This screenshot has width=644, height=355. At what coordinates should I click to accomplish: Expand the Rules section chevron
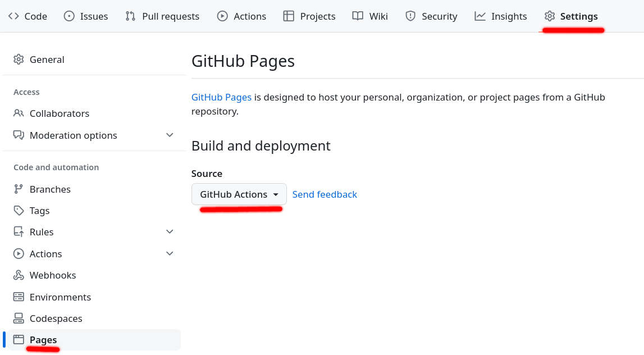tap(170, 231)
